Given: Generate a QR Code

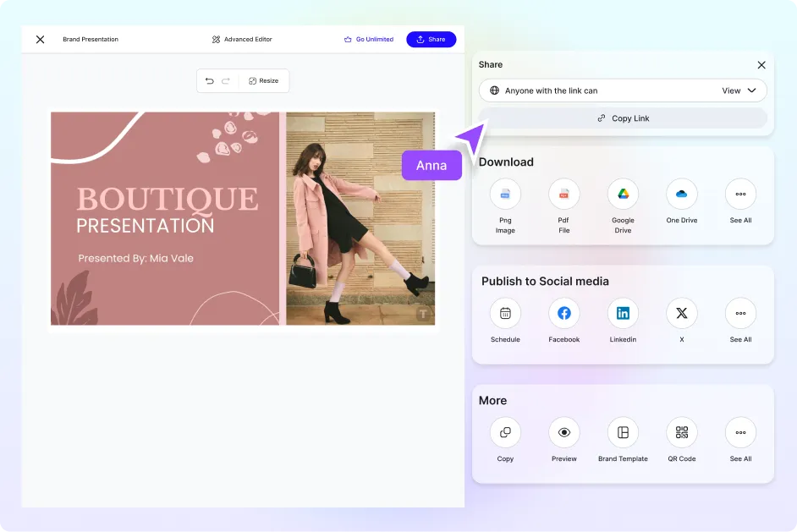Looking at the screenshot, I should [x=681, y=433].
